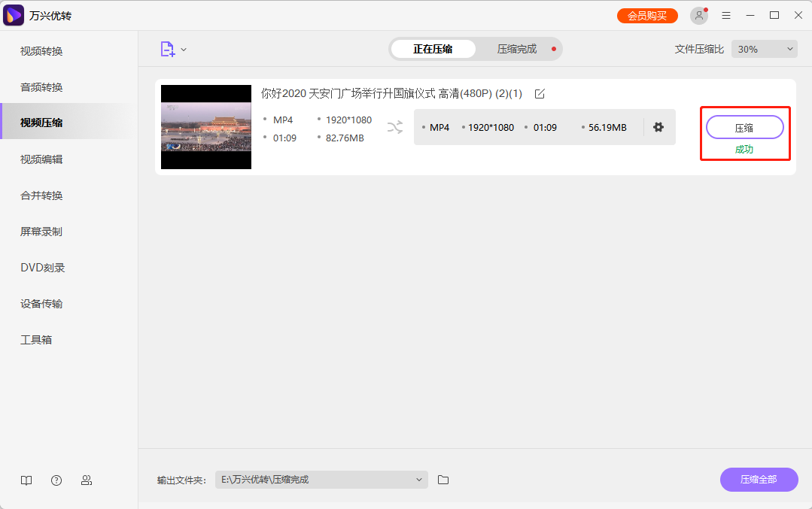Open the user guide book icon

point(26,480)
